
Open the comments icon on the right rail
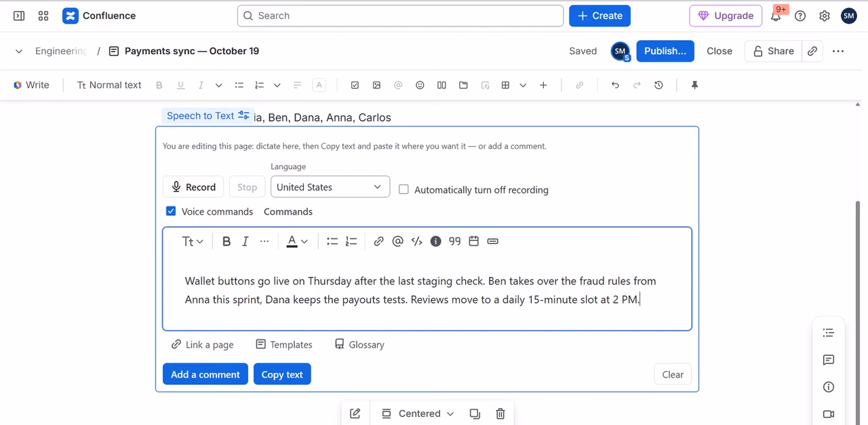coord(828,360)
